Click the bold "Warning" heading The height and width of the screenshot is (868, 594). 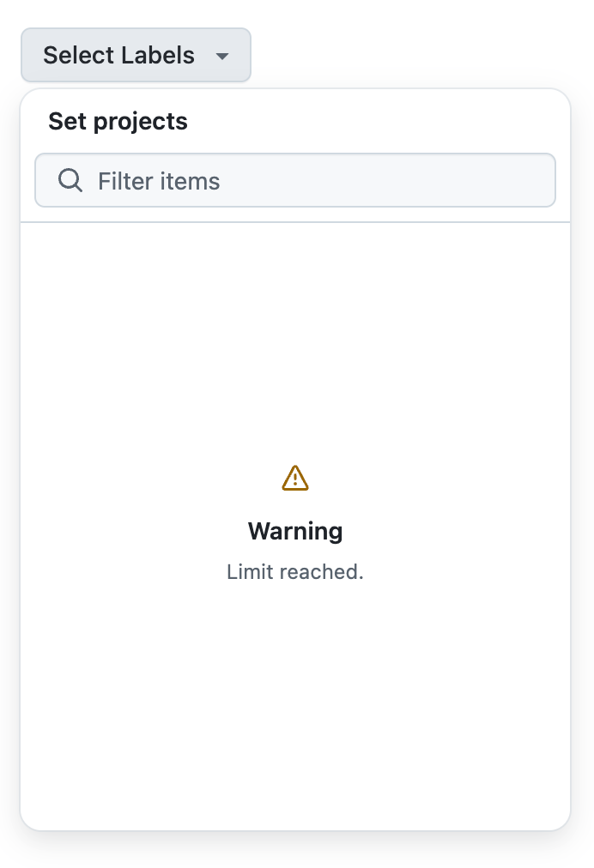click(295, 532)
